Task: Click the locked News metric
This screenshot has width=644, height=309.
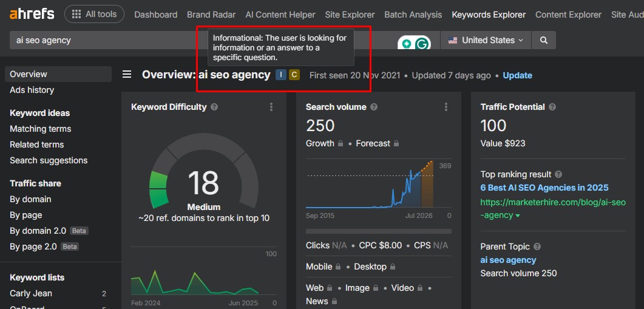Action: [x=322, y=301]
